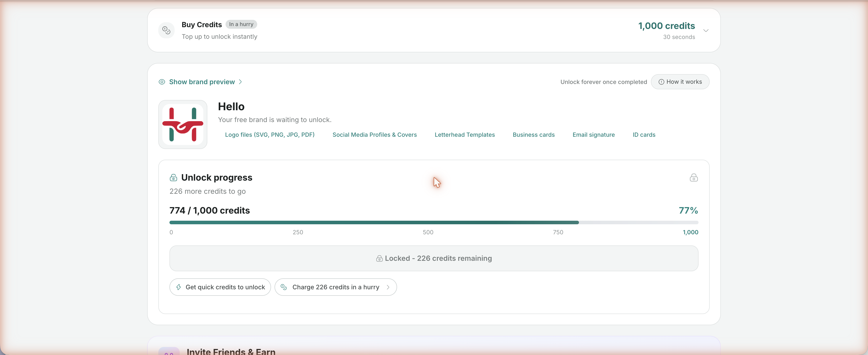Click chevron in Charge 226 credits button
868x355 pixels.
point(388,287)
